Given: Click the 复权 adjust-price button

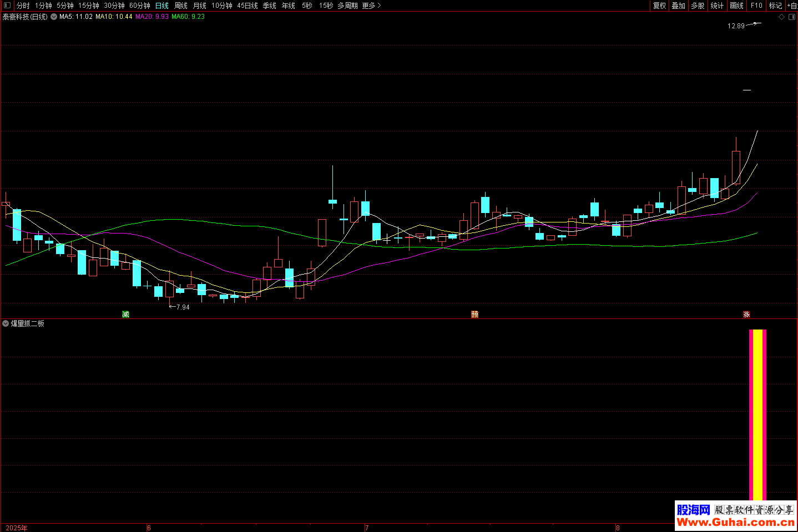Looking at the screenshot, I should click(x=659, y=6).
